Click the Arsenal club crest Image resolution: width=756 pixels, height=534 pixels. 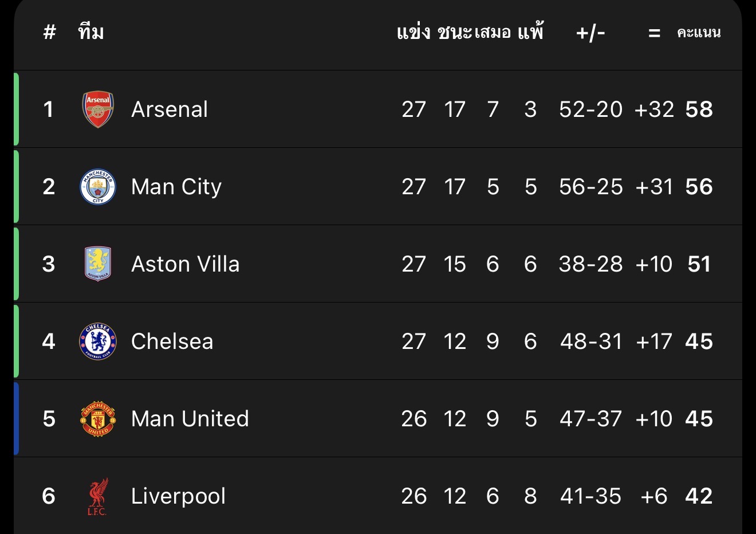[x=98, y=109]
